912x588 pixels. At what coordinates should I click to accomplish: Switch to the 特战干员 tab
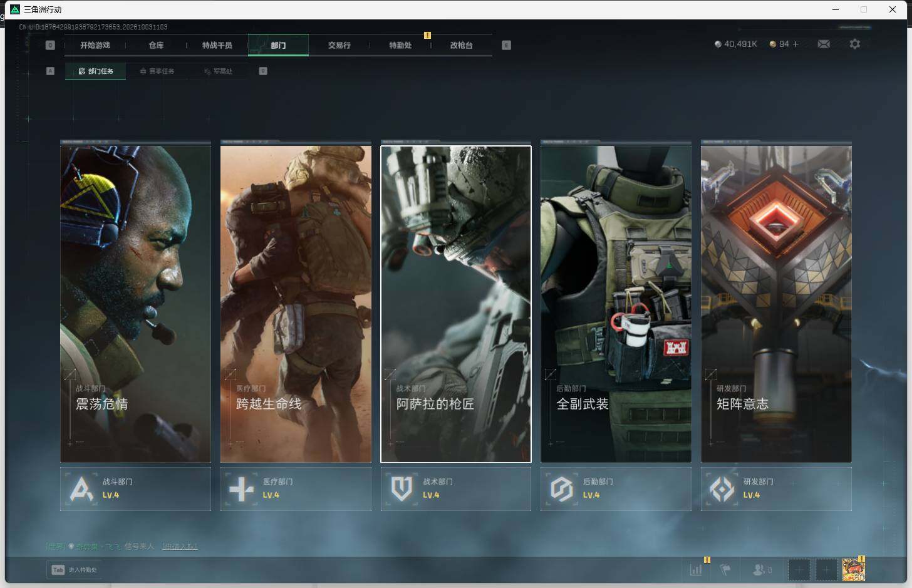click(217, 45)
